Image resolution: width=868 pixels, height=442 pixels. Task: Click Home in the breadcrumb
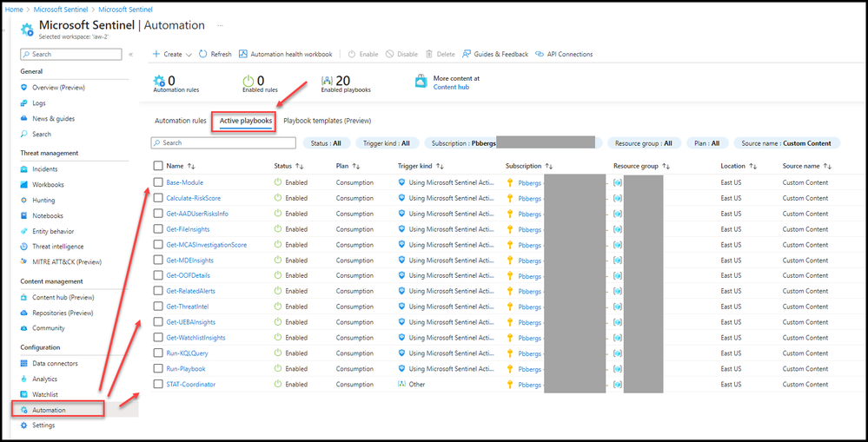click(x=14, y=10)
